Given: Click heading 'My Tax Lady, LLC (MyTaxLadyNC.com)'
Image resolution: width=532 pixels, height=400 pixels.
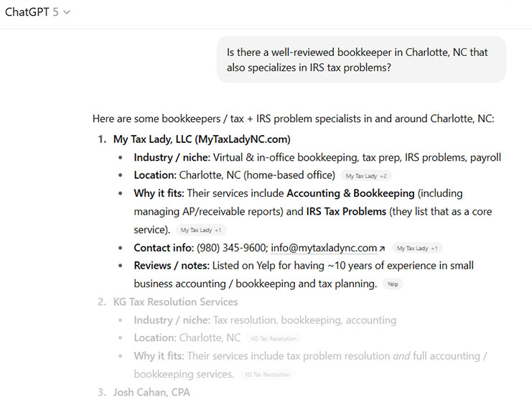Looking at the screenshot, I should (x=202, y=139).
